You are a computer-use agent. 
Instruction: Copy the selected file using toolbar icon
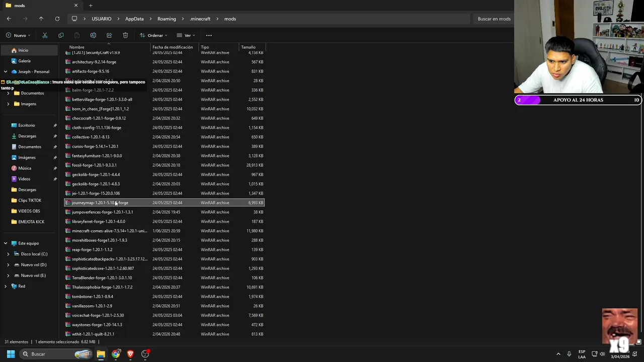[x=61, y=35]
